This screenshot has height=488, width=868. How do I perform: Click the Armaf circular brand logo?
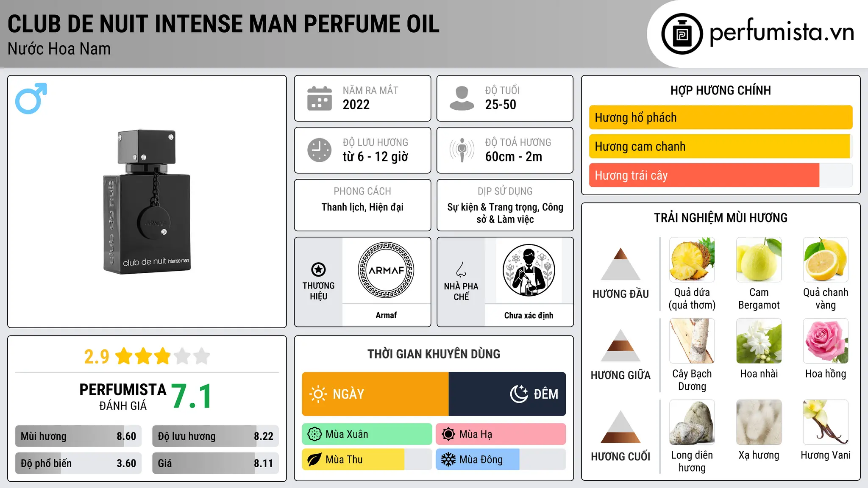pos(386,270)
